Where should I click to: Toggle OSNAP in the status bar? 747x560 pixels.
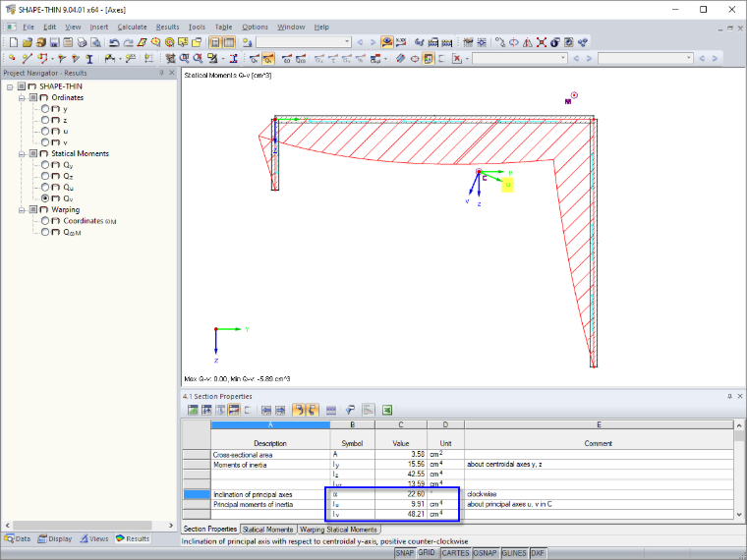pos(485,553)
